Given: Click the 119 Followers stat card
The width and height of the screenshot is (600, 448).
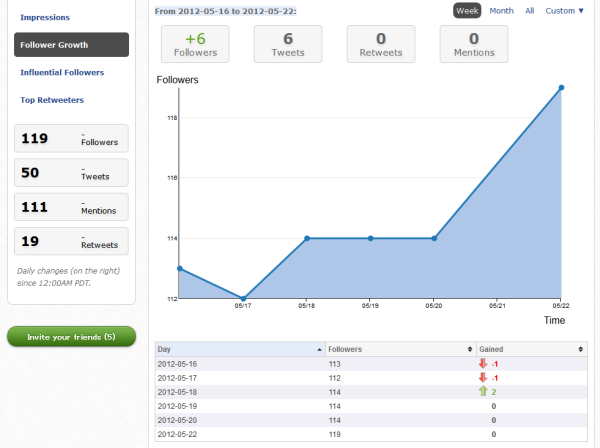Looking at the screenshot, I should pos(71,138).
